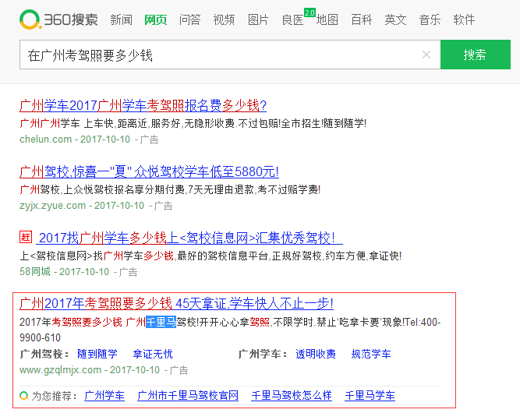520x420 pixels.
Task: Switch to the 问答 tab
Action: point(189,19)
